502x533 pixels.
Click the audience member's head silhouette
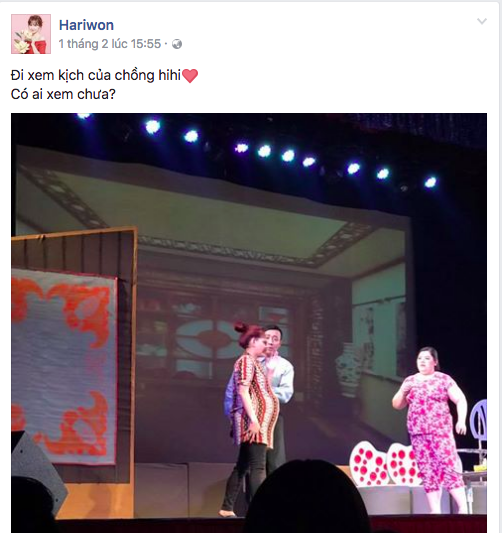(x=306, y=497)
